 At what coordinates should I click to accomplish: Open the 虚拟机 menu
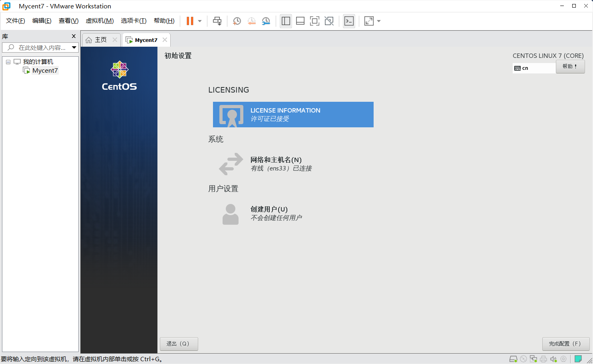point(99,21)
